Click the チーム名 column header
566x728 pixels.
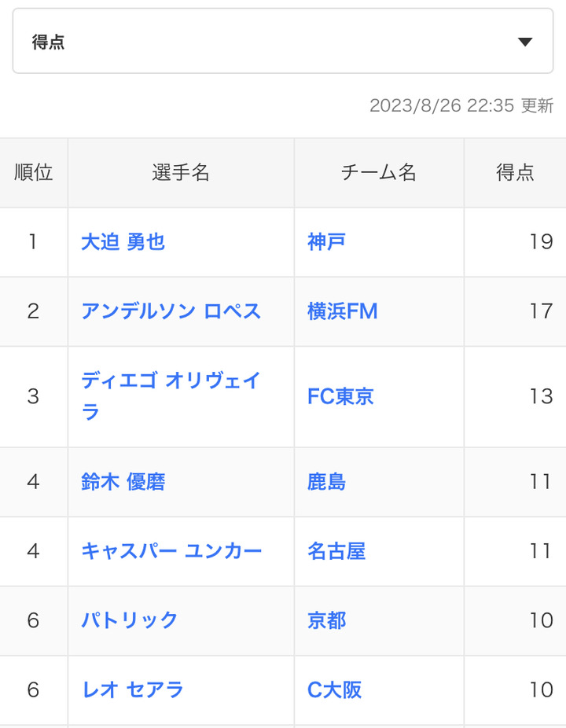tap(378, 173)
